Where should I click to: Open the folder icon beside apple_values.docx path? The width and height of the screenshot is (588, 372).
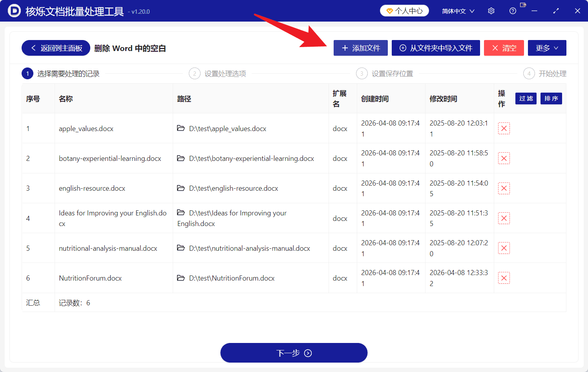click(181, 128)
